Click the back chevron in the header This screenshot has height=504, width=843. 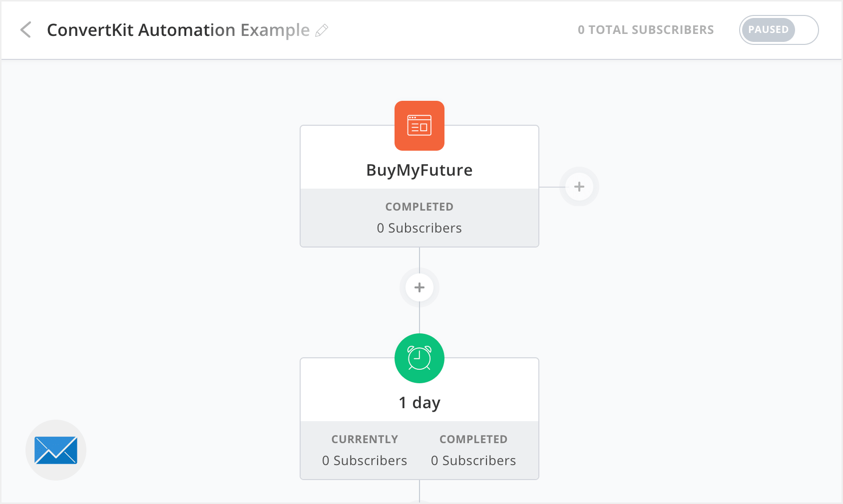click(x=25, y=30)
